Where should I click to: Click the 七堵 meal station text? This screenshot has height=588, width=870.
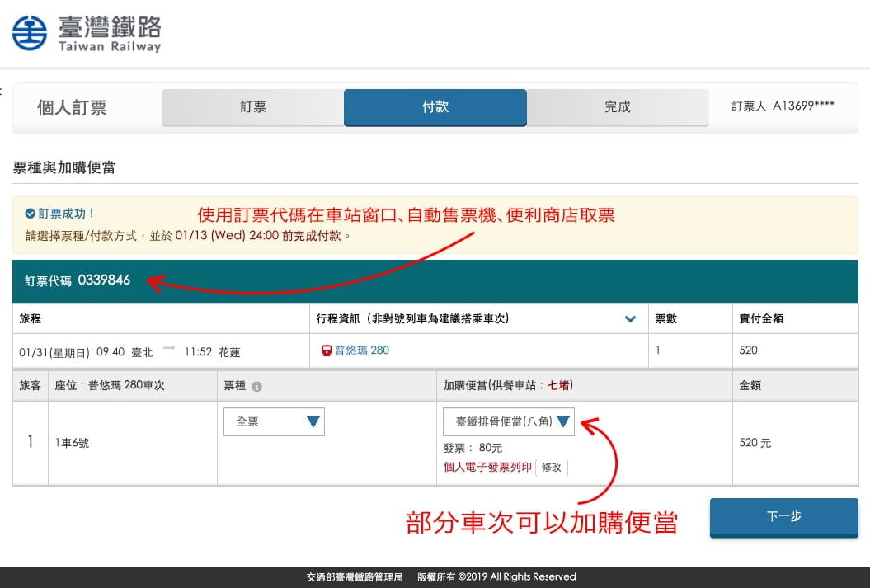point(559,385)
